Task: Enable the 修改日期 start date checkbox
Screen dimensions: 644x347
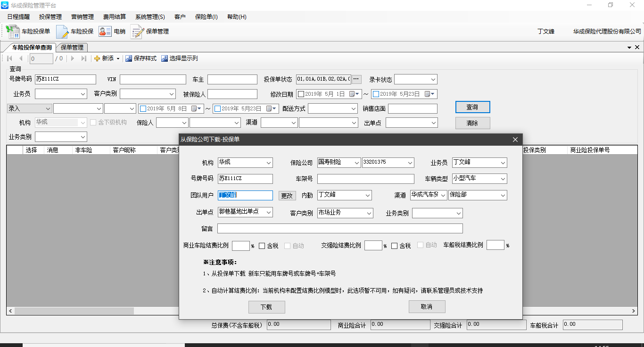Action: 301,94
